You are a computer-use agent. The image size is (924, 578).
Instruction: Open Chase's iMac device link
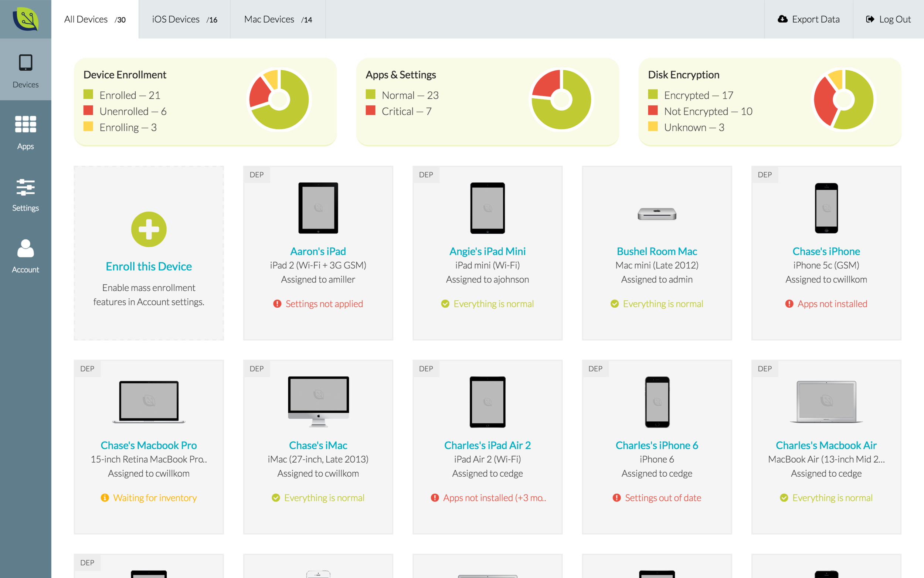[x=318, y=445]
